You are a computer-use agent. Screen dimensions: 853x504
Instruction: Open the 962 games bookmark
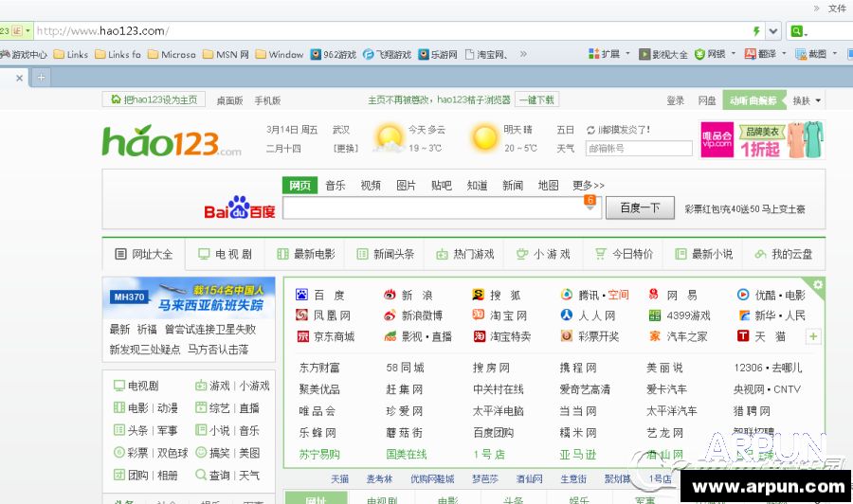coord(334,54)
